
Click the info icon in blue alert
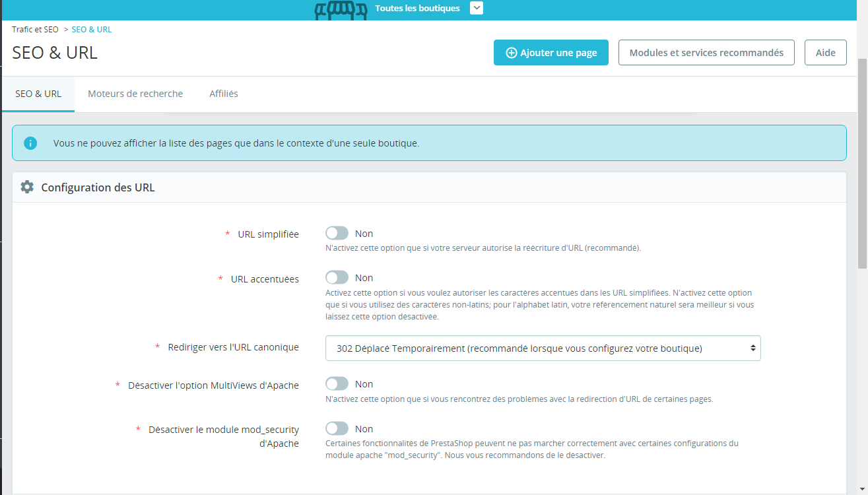(x=30, y=143)
